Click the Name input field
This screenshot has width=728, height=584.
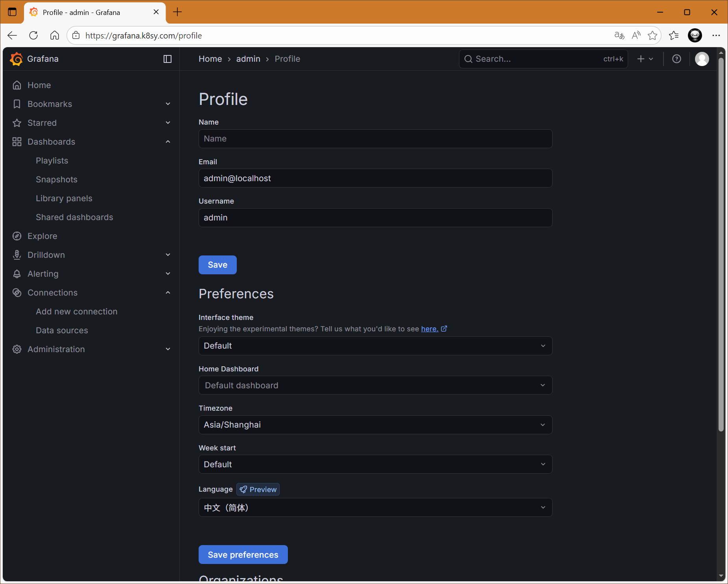(x=375, y=139)
